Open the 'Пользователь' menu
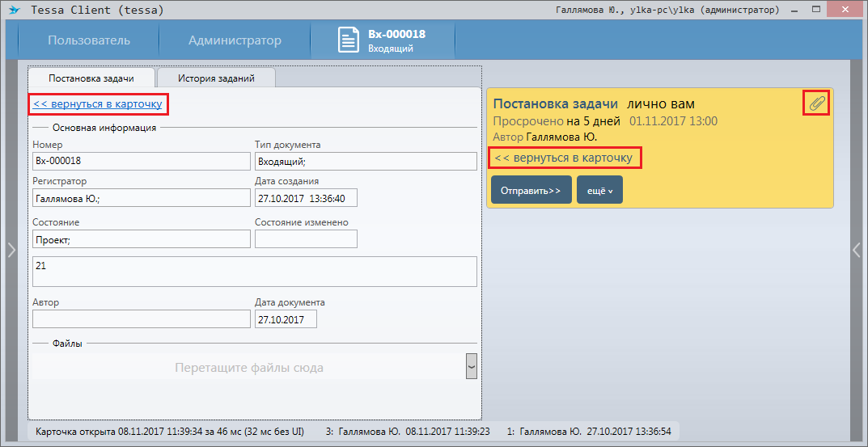Image resolution: width=868 pixels, height=447 pixels. (88, 40)
